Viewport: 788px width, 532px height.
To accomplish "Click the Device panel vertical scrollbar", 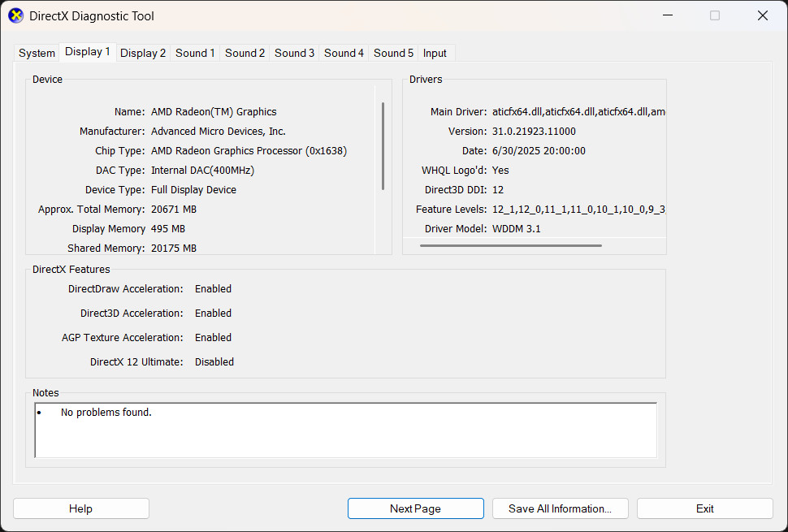I will click(x=383, y=146).
